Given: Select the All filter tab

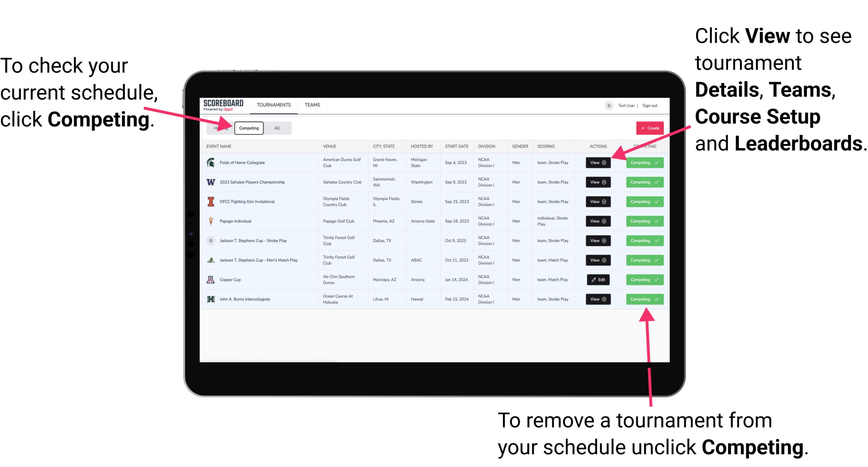Looking at the screenshot, I should tap(276, 128).
